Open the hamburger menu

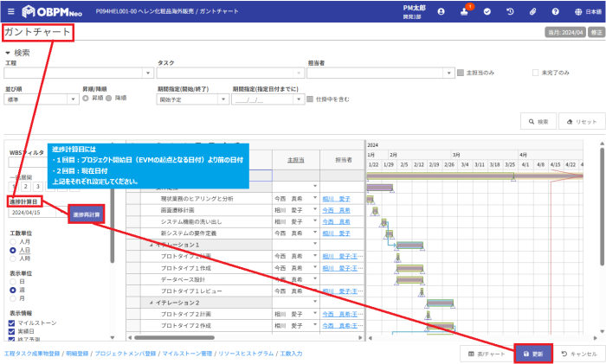click(x=10, y=12)
